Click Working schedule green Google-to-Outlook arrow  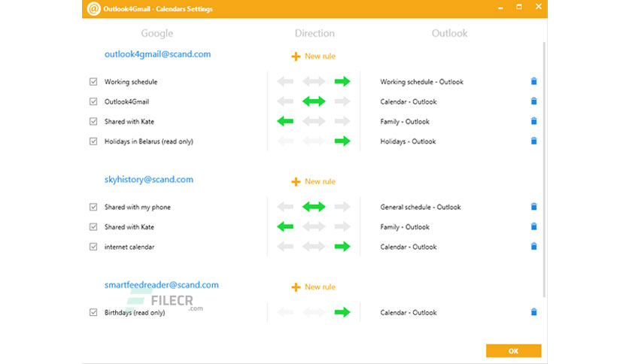[342, 82]
